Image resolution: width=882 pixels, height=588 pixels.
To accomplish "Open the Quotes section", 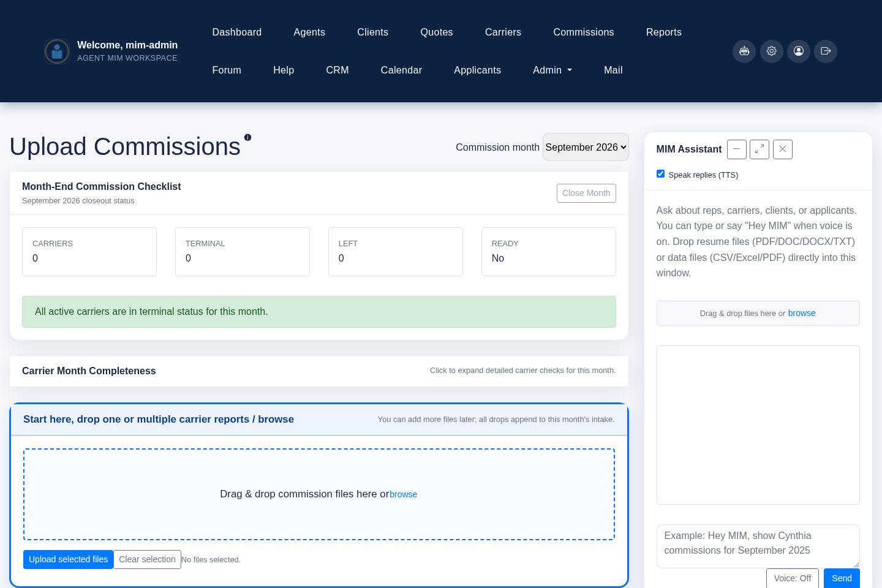I will pos(437,32).
